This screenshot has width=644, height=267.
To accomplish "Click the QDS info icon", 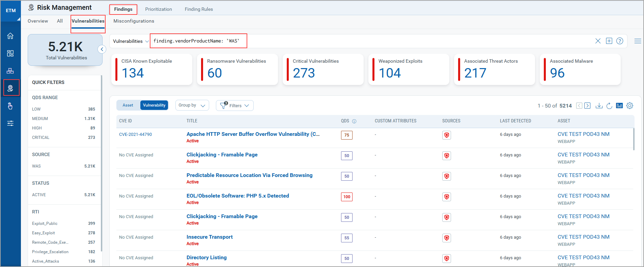I will click(x=354, y=121).
